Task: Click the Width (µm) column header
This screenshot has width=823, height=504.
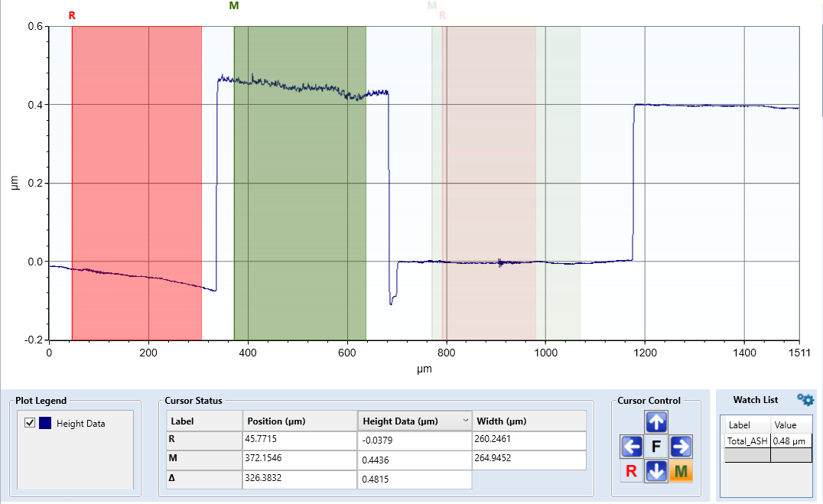Action: (x=529, y=421)
